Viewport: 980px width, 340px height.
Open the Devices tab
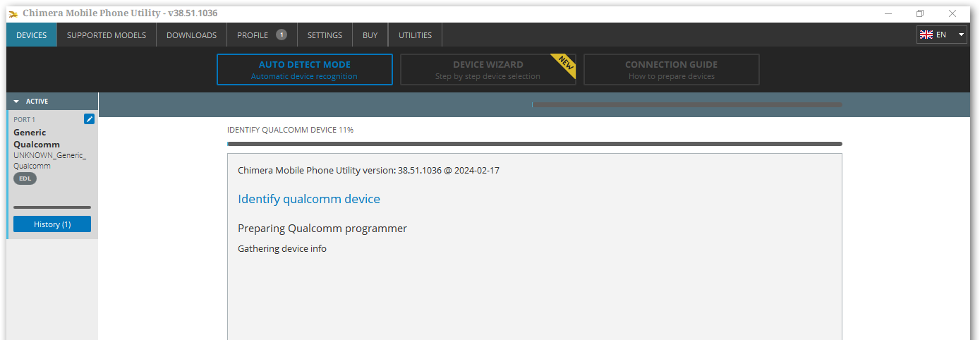[x=32, y=35]
